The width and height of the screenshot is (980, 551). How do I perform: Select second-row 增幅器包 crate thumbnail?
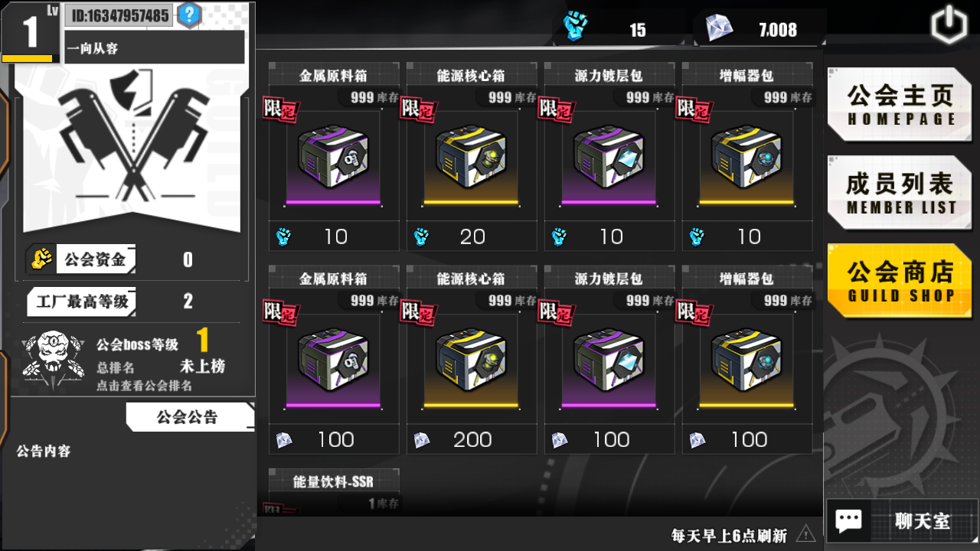pos(746,362)
